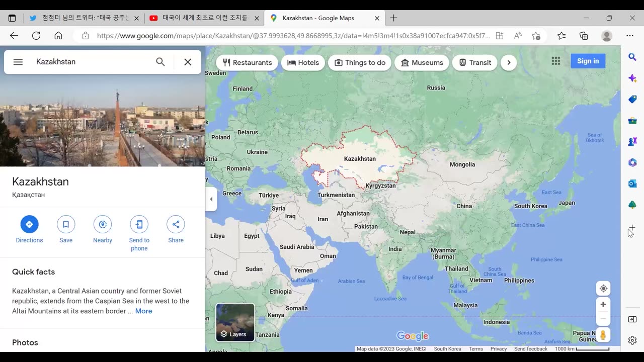Close the Kazakhstan - Google Maps tab

point(377,18)
